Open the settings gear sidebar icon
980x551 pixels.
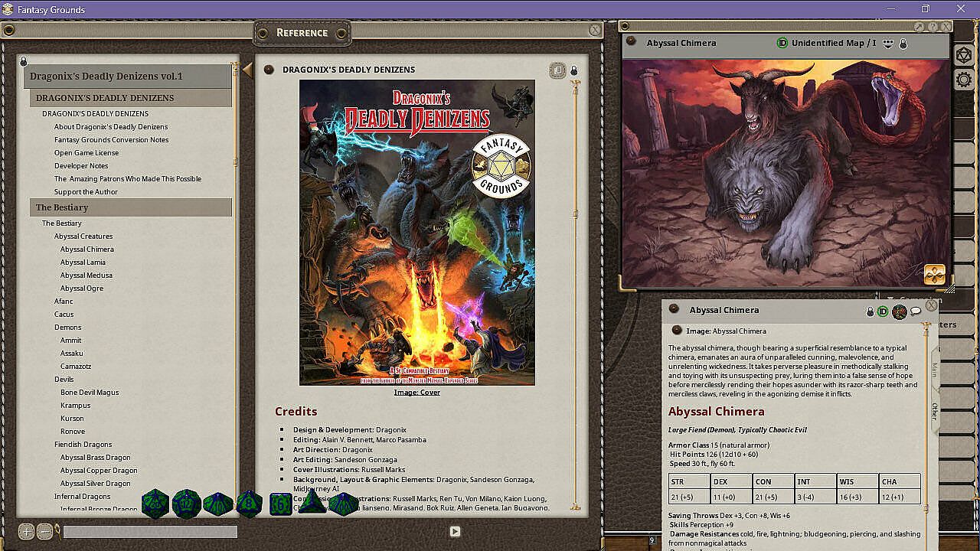pyautogui.click(x=965, y=80)
